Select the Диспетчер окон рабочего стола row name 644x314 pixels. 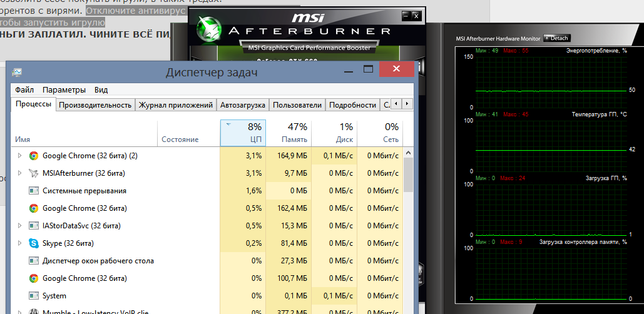click(x=98, y=261)
